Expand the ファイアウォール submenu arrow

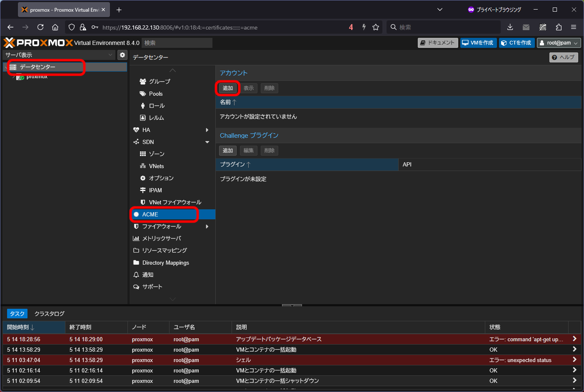point(207,226)
